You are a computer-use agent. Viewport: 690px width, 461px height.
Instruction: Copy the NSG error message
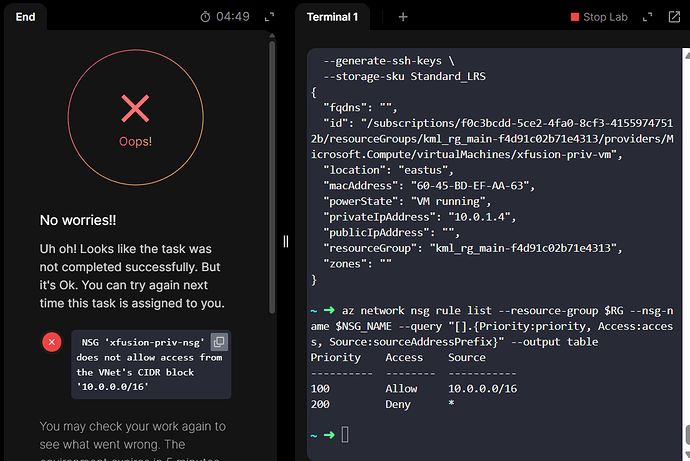pyautogui.click(x=218, y=342)
